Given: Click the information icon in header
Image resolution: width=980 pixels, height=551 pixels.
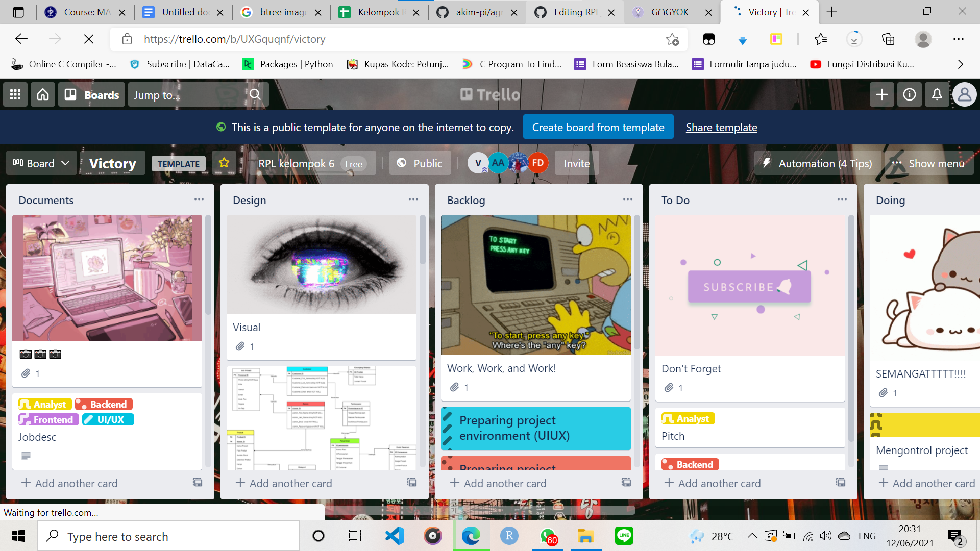Looking at the screenshot, I should coord(909,94).
